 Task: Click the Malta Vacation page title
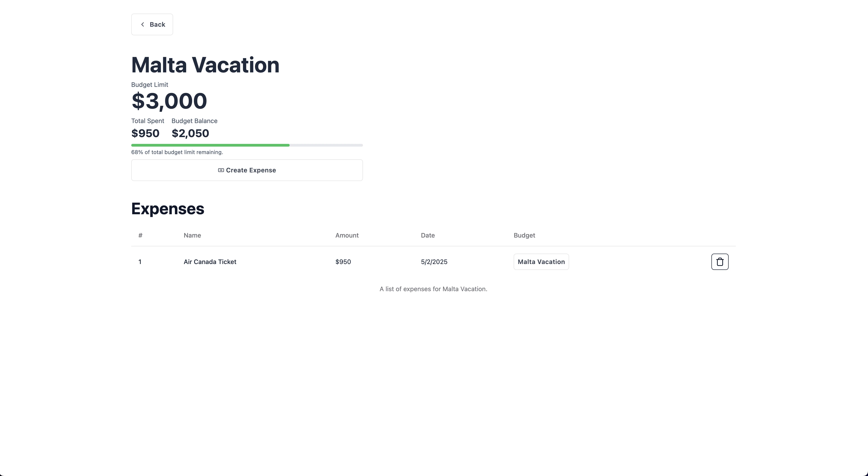tap(205, 65)
